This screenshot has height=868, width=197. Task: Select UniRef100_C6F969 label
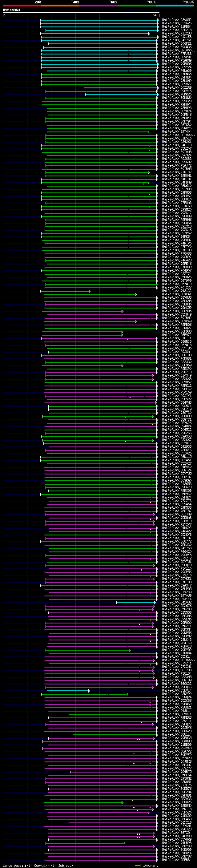pyautogui.click(x=177, y=365)
